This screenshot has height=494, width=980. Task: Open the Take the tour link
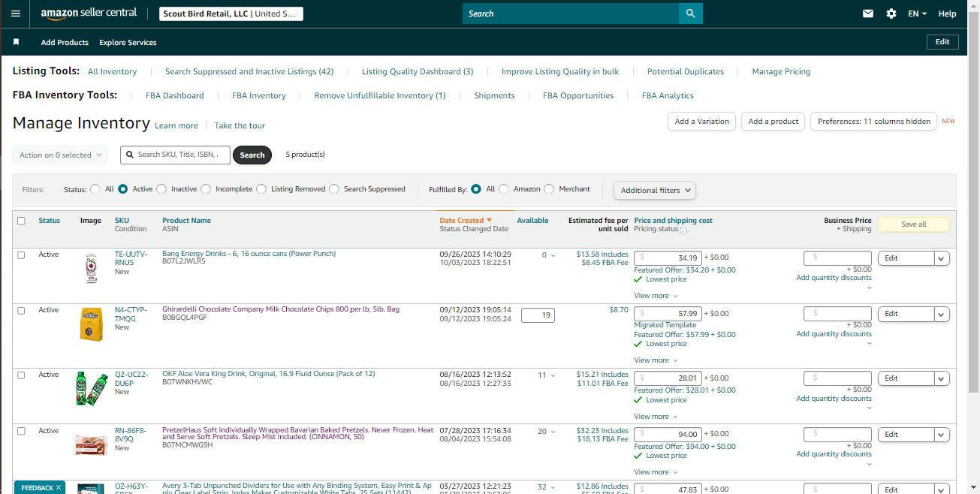click(240, 125)
